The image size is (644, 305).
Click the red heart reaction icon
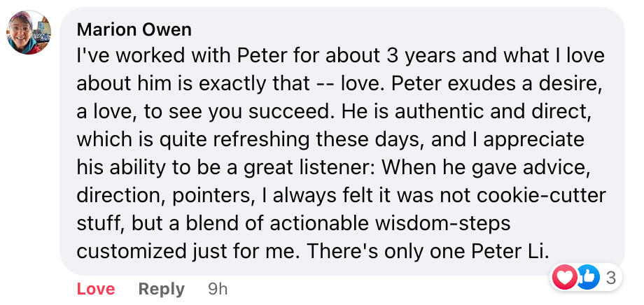[x=566, y=278]
